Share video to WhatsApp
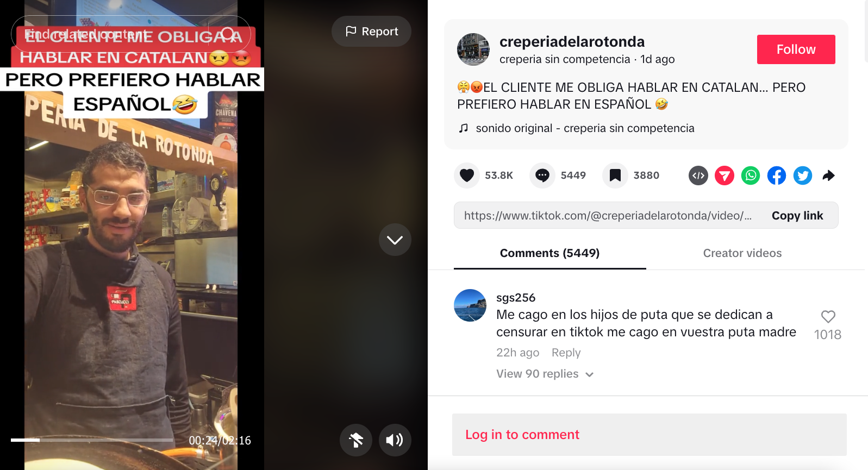This screenshot has height=470, width=868. click(x=751, y=176)
